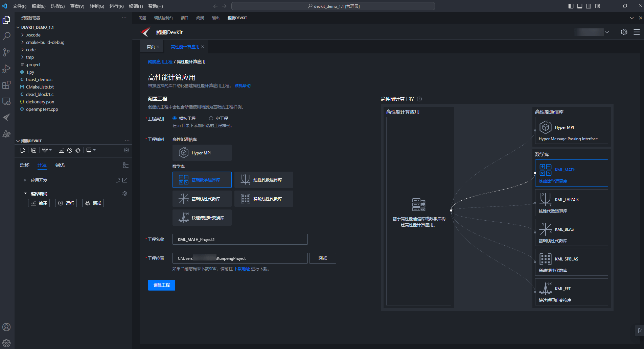644x349 pixels.
Task: Collapse the DEVKIT_DEMO_1.1 root folder
Action: click(18, 27)
